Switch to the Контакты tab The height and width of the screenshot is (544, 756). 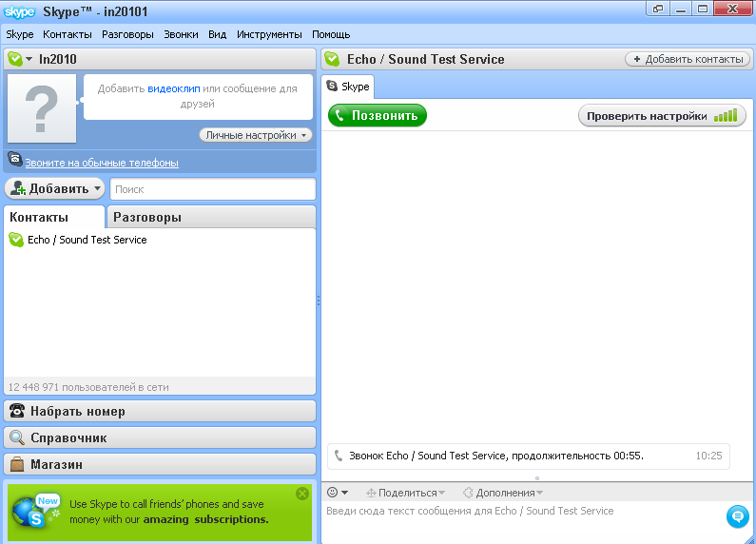[54, 217]
